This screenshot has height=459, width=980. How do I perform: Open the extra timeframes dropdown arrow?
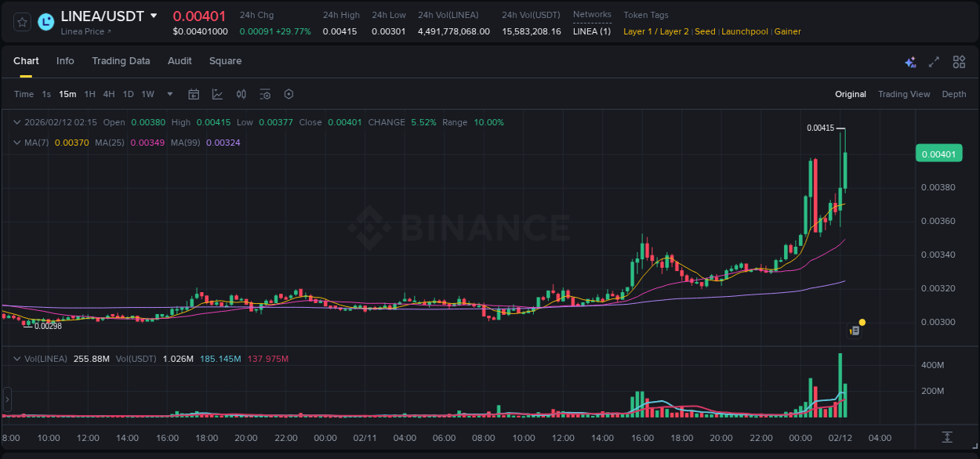click(x=169, y=93)
